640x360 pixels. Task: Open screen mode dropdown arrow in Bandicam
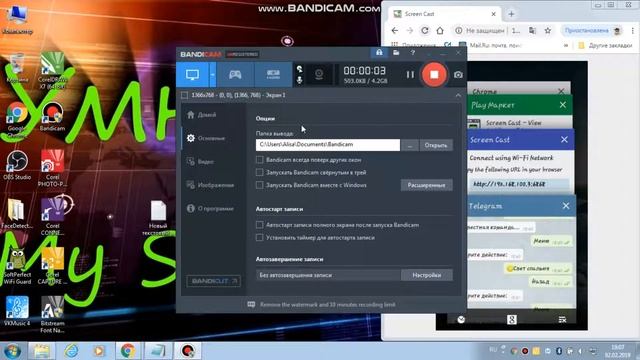pos(212,75)
